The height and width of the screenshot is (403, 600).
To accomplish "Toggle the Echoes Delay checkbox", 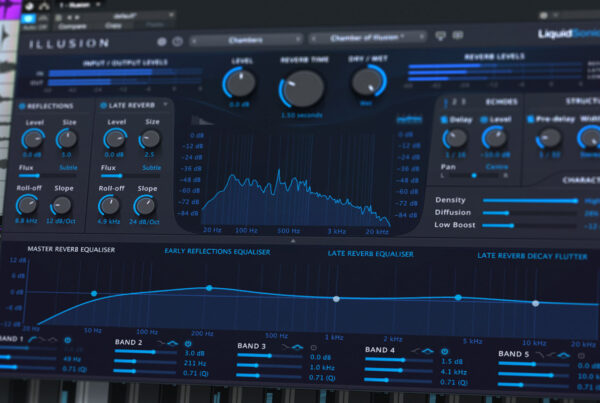I will [x=444, y=120].
